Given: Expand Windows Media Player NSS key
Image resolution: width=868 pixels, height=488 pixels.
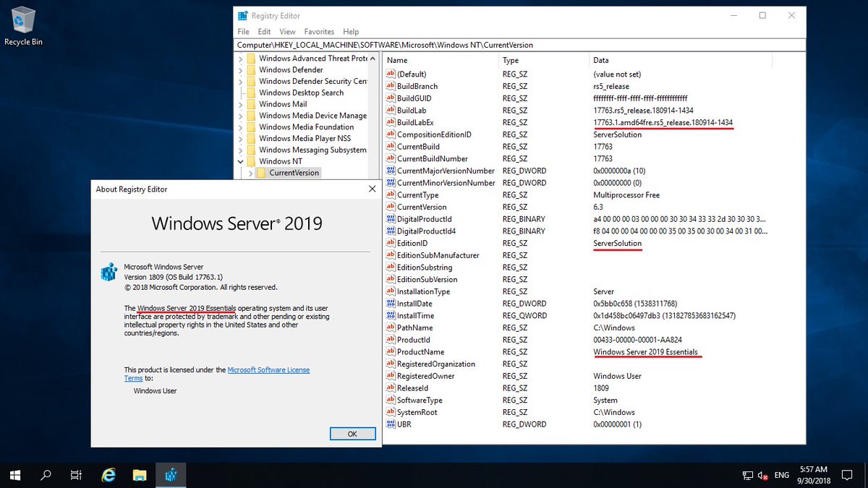Looking at the screenshot, I should click(x=241, y=138).
